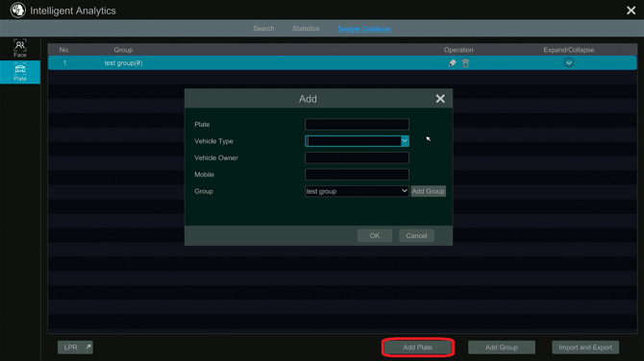Screen dimensions: 644x361
Task: Click the Intelligent Analytics logo icon
Action: coord(17,11)
